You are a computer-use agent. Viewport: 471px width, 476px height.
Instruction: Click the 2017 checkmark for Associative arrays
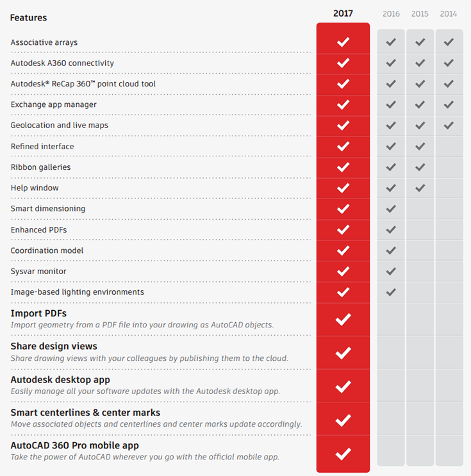click(343, 42)
